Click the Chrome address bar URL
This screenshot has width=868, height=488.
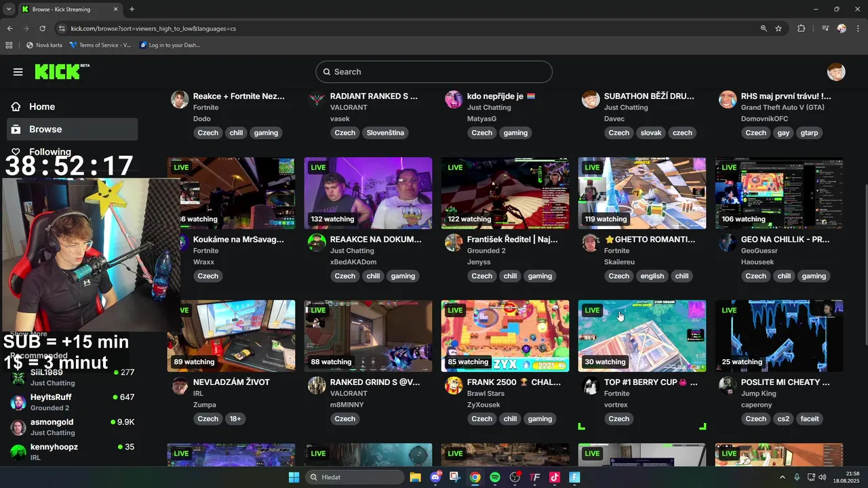click(153, 28)
